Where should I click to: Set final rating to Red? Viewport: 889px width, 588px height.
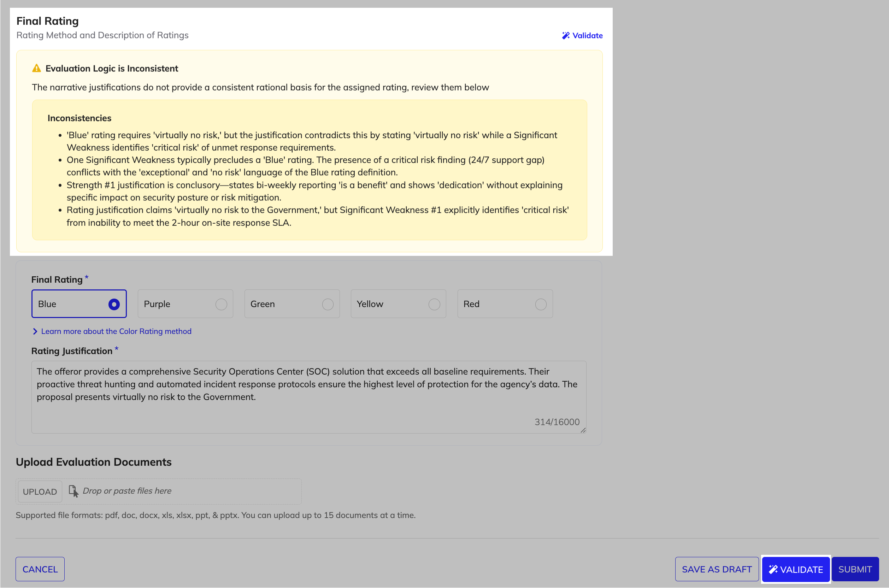click(x=505, y=304)
